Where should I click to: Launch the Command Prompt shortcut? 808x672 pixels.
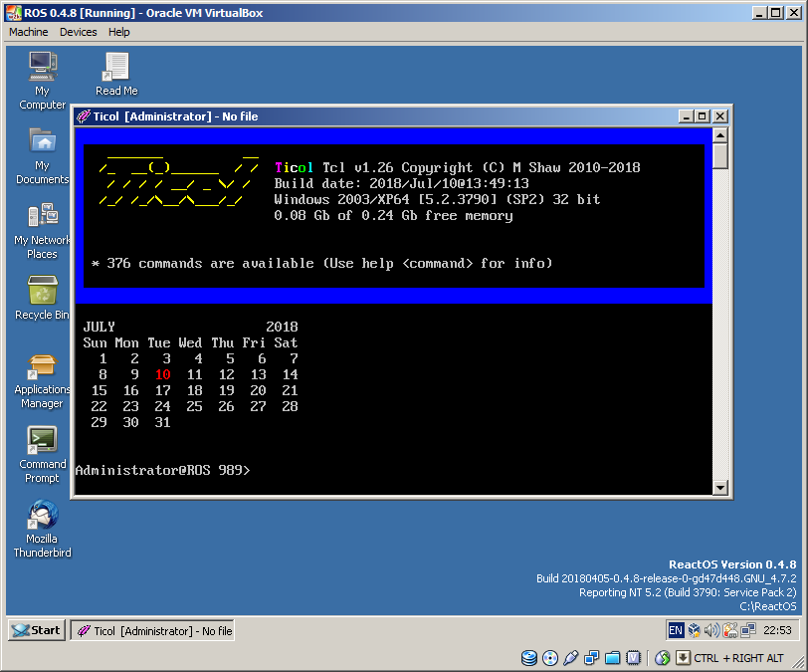click(42, 441)
